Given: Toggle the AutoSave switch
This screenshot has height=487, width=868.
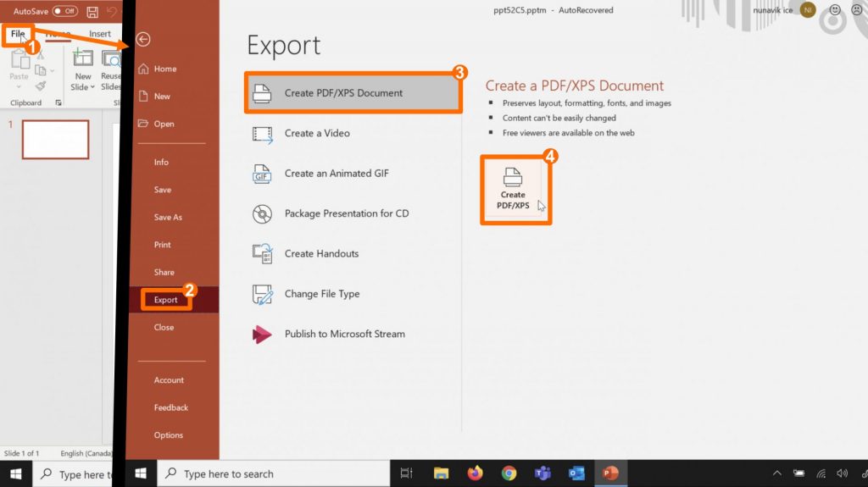Looking at the screenshot, I should [65, 11].
